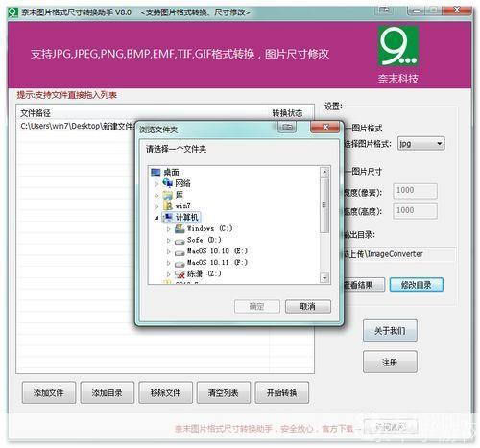Expand the win7 folder node arrow
Viewport: 480px width, 448px height.
click(156, 206)
